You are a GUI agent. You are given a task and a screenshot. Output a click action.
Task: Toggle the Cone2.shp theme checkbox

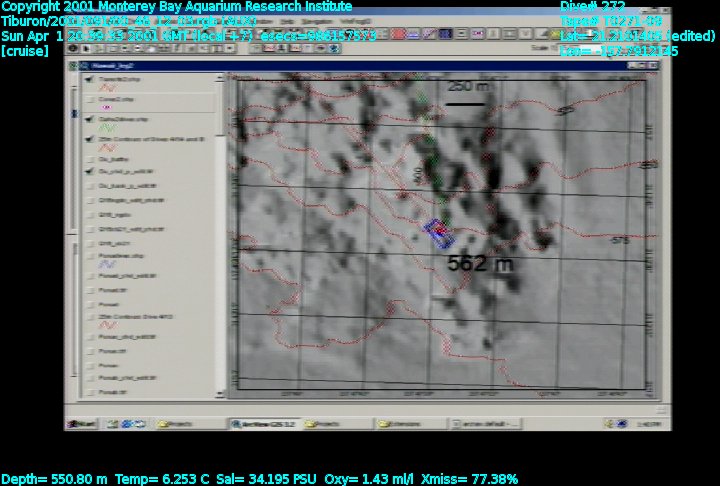tap(90, 99)
